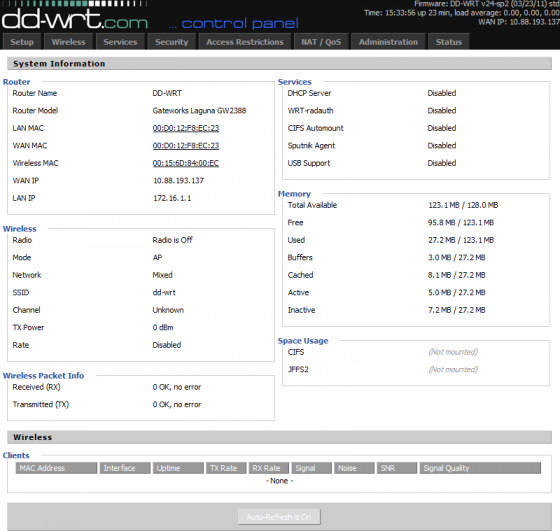Click the DHCP Server Disabled status
The height and width of the screenshot is (531, 560).
(442, 93)
